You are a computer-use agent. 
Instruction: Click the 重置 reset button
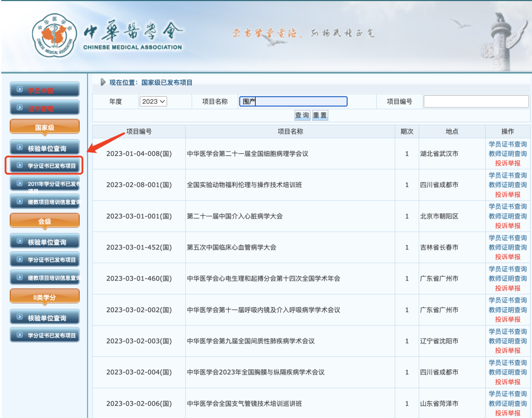[320, 115]
